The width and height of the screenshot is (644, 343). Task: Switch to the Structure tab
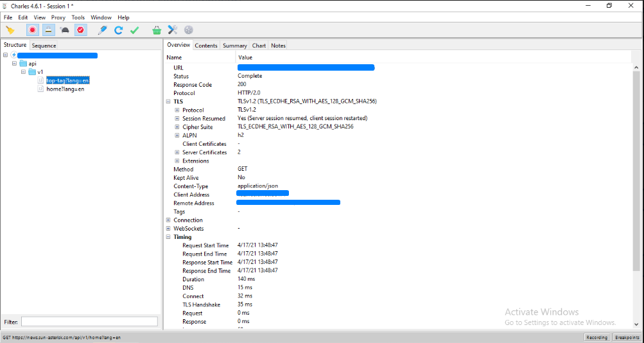pos(15,45)
